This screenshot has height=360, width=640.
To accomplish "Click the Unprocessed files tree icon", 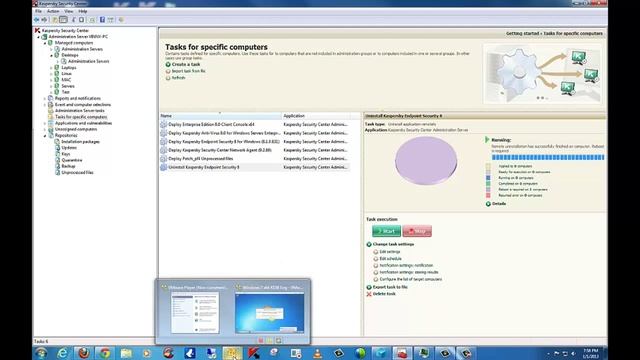I will [x=58, y=172].
